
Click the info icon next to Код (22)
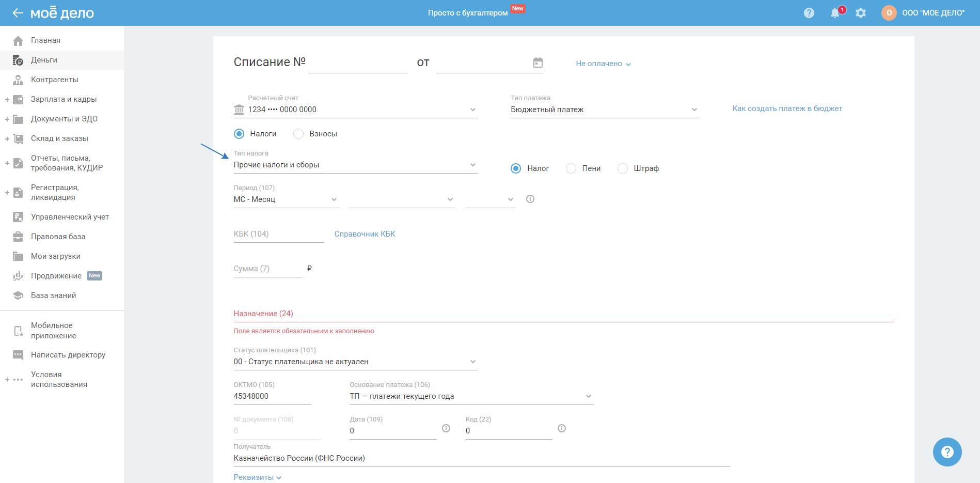(x=562, y=428)
